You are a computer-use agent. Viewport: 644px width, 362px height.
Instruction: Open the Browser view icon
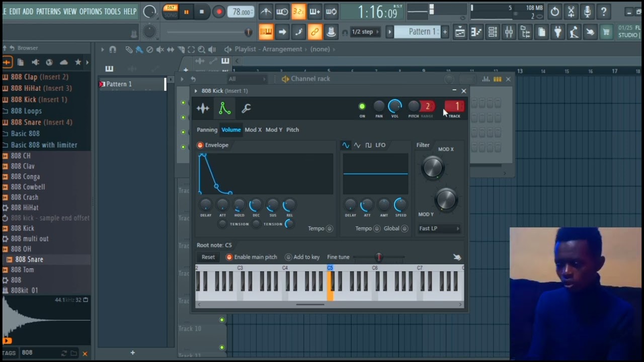tap(525, 33)
